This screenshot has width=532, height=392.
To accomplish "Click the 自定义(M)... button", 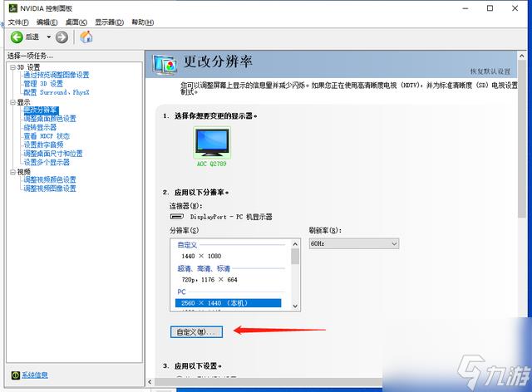I will click(x=196, y=332).
